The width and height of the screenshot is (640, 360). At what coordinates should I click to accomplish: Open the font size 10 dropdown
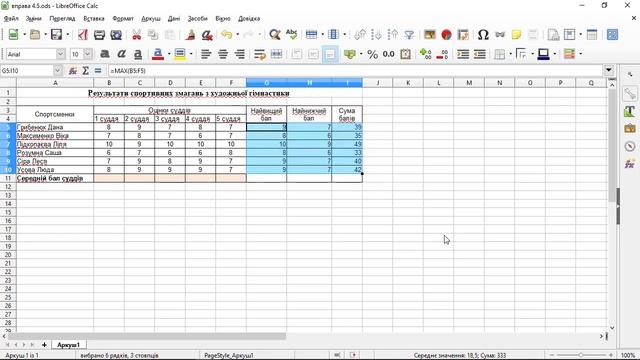tap(88, 54)
